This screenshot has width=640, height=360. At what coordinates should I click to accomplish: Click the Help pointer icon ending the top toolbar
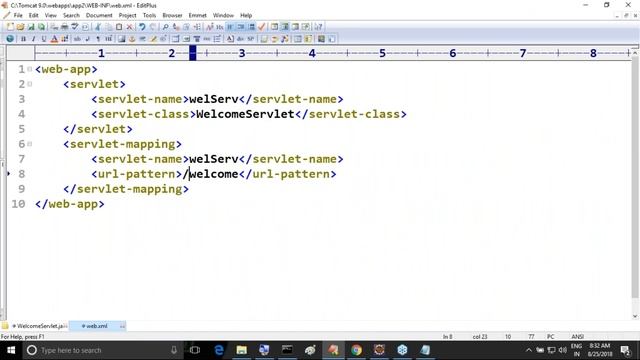click(x=319, y=27)
